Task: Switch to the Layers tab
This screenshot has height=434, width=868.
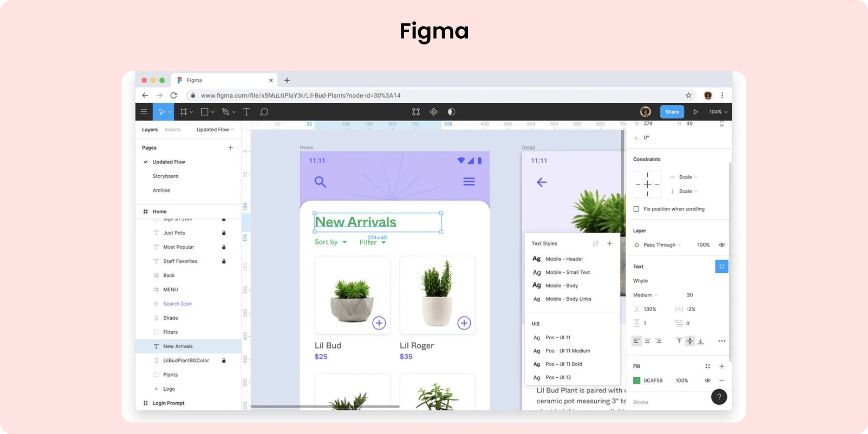Action: click(x=150, y=130)
